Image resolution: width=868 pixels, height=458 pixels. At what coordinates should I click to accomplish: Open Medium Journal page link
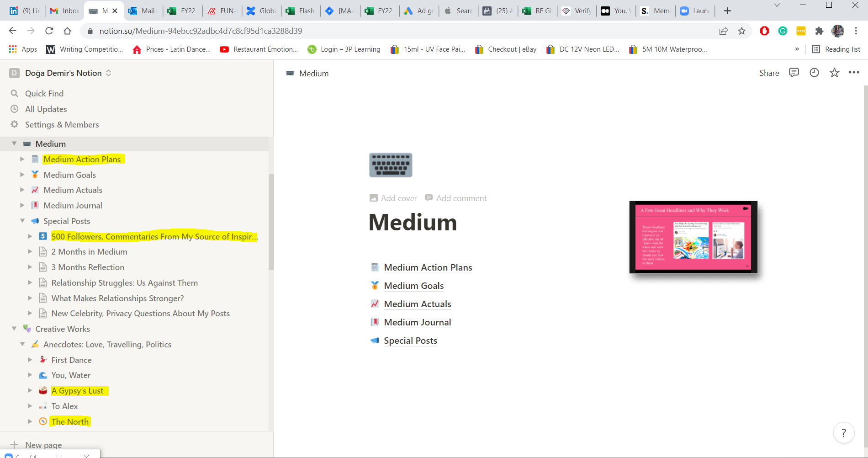tap(418, 322)
